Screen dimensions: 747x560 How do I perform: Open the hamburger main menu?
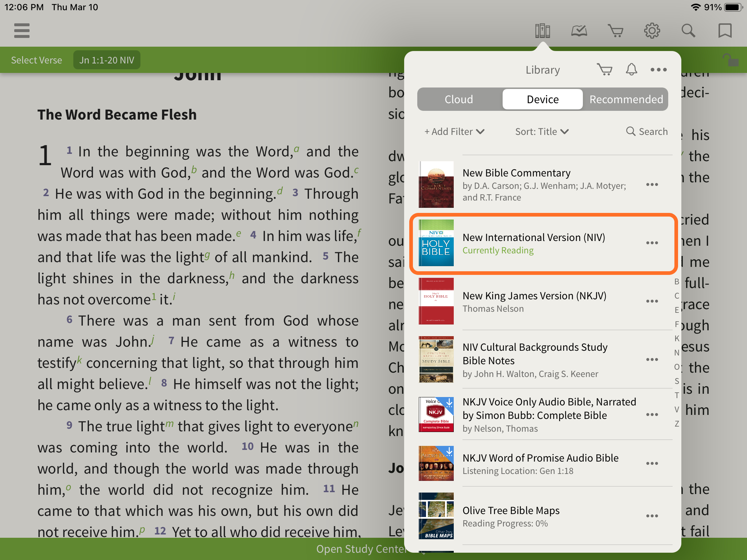[x=22, y=31]
